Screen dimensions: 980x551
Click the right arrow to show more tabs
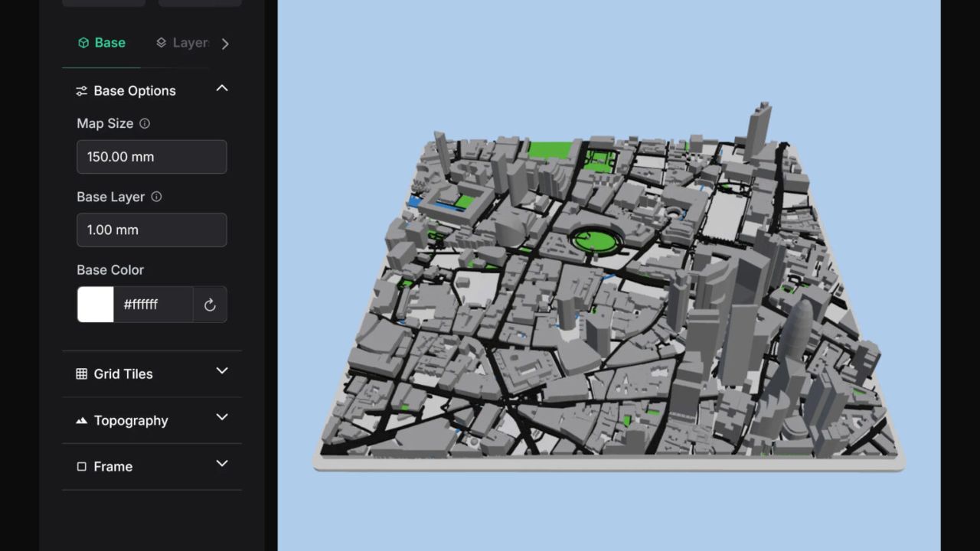click(x=225, y=44)
